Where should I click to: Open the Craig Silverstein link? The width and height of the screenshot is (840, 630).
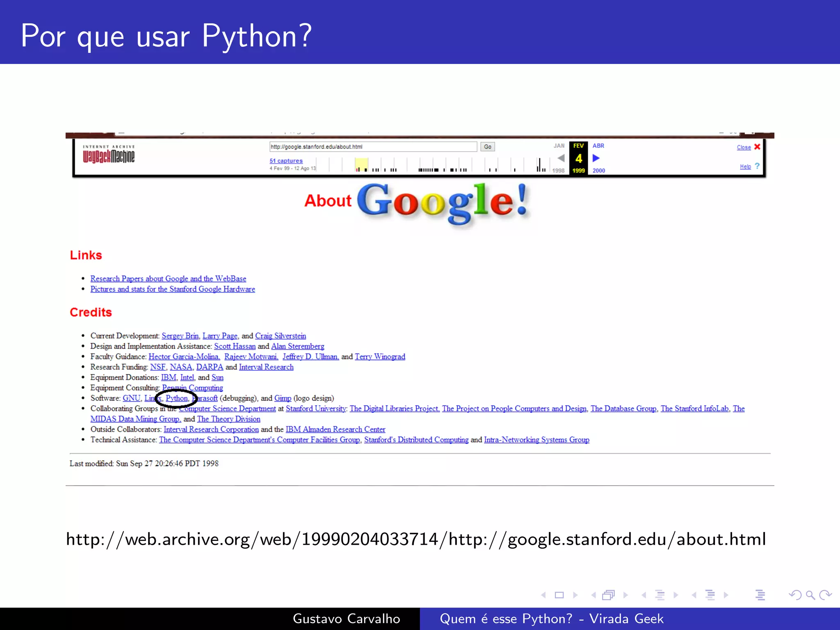(x=281, y=336)
